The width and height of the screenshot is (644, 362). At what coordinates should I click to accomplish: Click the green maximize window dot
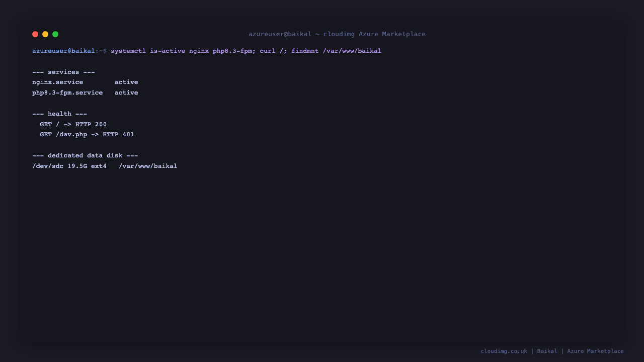tap(55, 34)
